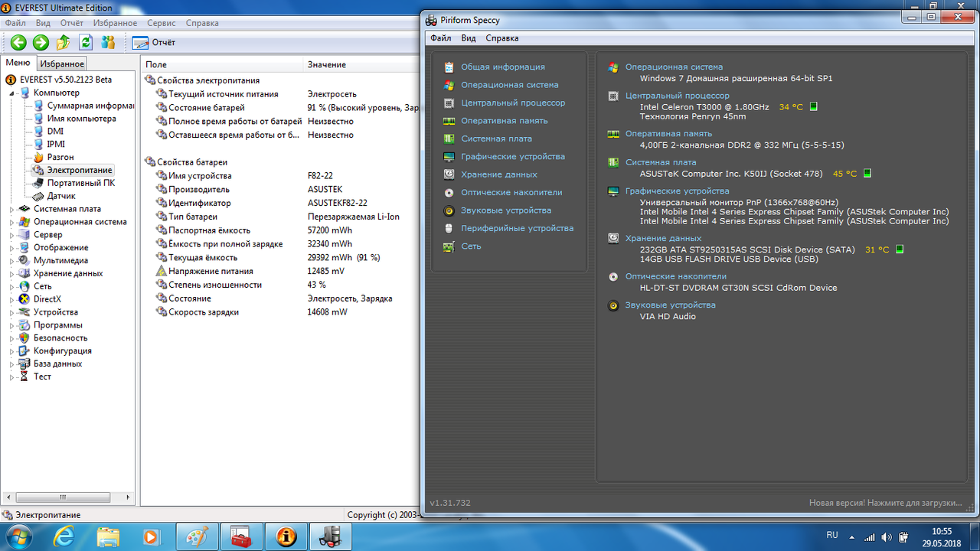Expand Системная плата tree node in EVEREST
This screenshot has height=551, width=980.
(x=12, y=209)
